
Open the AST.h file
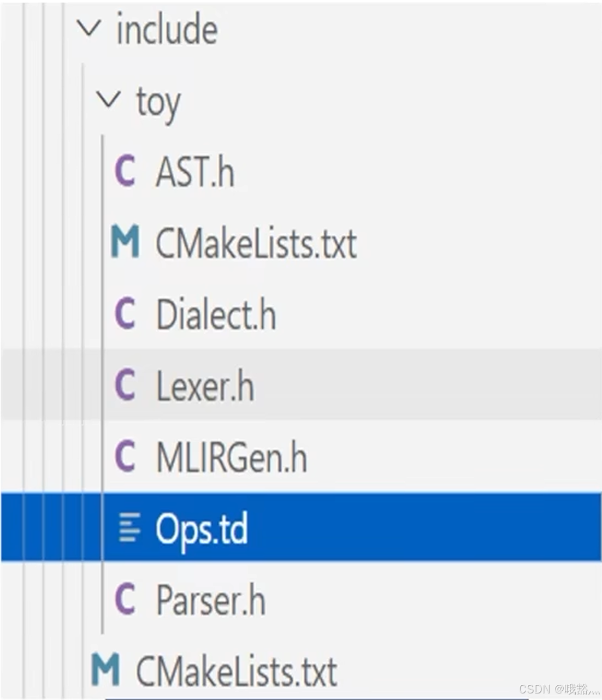click(x=194, y=171)
